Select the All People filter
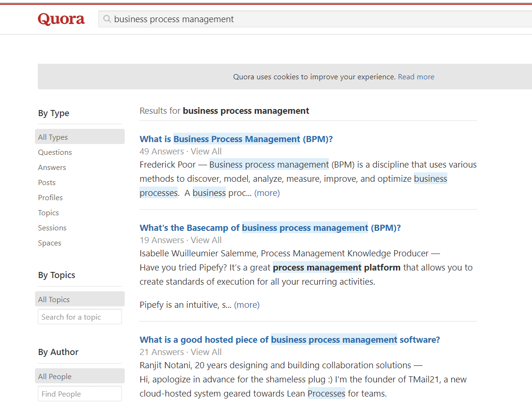Image resolution: width=532 pixels, height=406 pixels. [x=80, y=376]
